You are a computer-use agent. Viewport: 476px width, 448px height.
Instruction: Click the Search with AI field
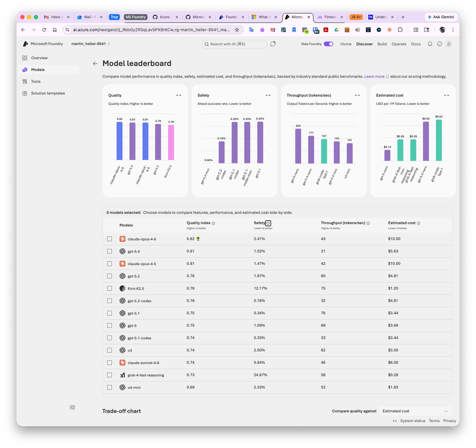click(x=234, y=44)
